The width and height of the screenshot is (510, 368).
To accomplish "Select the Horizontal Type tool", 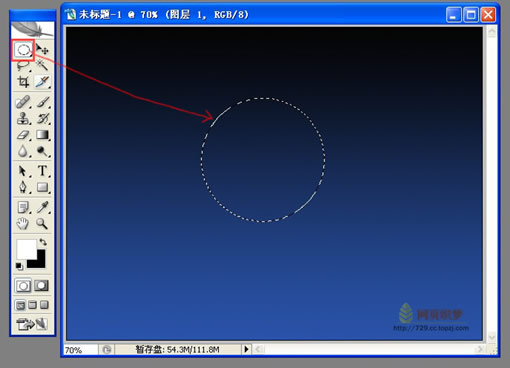I will point(42,171).
